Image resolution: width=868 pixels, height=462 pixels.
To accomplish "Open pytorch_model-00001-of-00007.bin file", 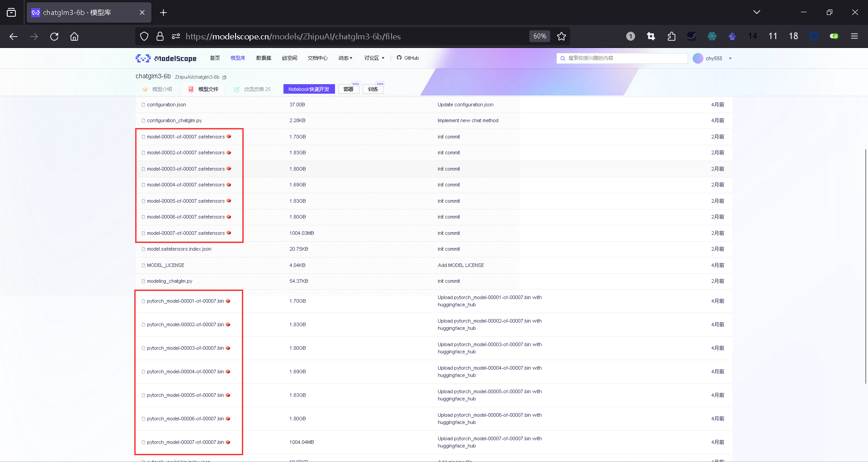I will tap(185, 301).
